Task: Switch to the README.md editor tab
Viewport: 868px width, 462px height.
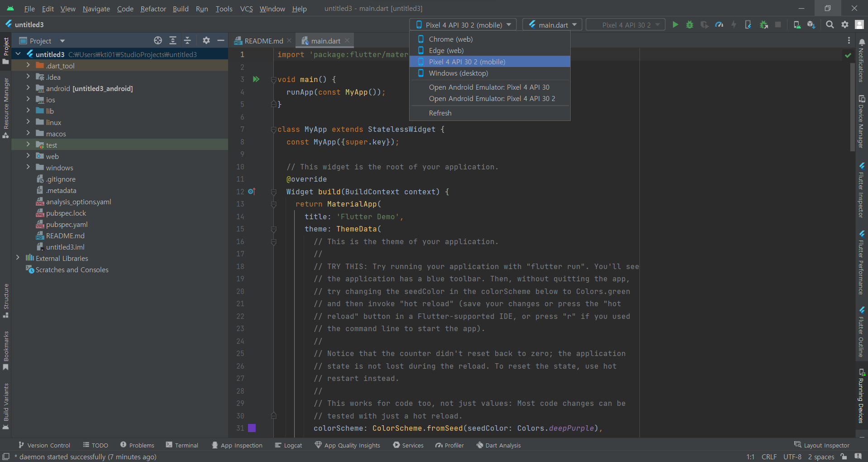Action: pos(263,41)
